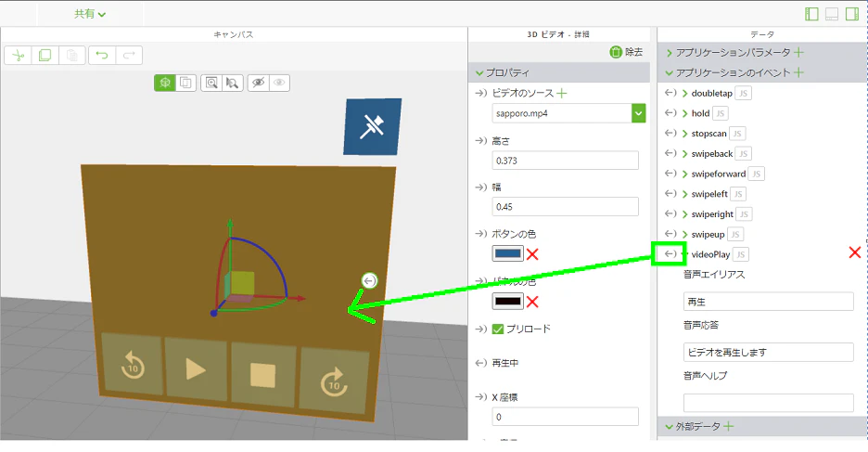Image resolution: width=868 pixels, height=452 pixels.
Task: Uncheck the プリロード checkbox
Action: click(x=498, y=329)
